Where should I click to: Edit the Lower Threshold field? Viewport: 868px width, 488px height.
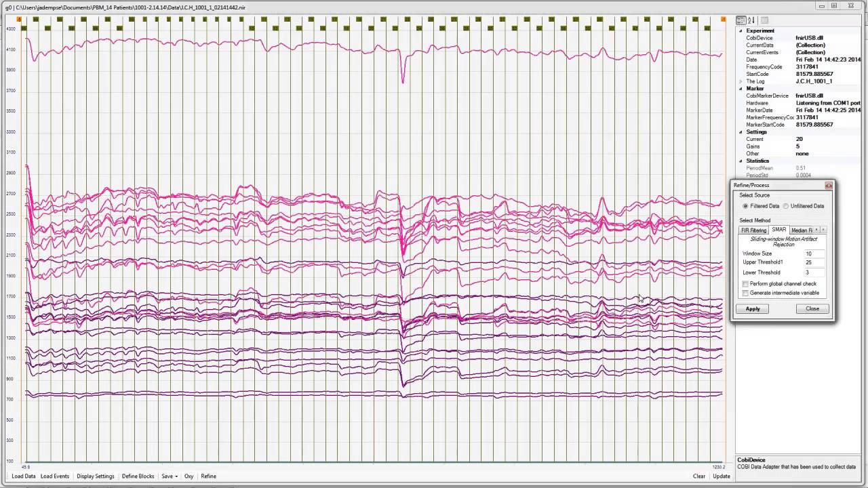coord(814,272)
